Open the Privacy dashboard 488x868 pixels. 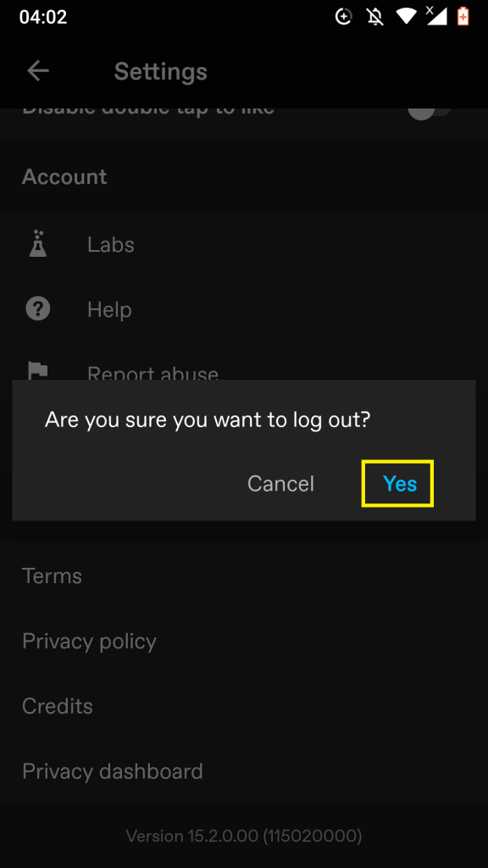click(112, 771)
